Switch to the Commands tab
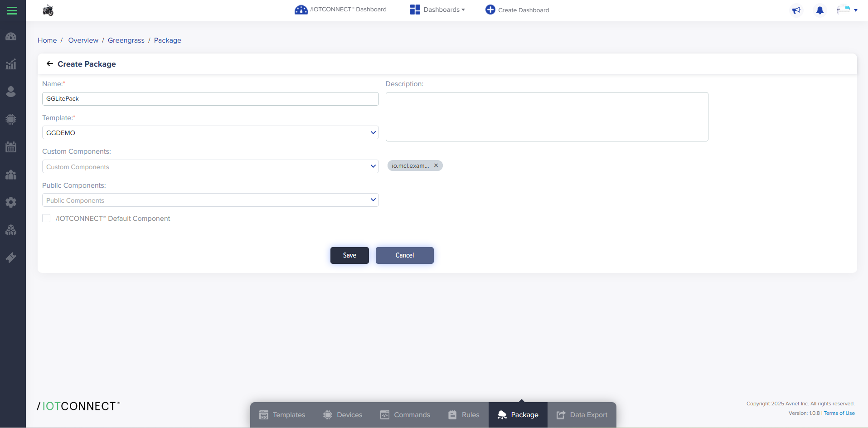 405,415
